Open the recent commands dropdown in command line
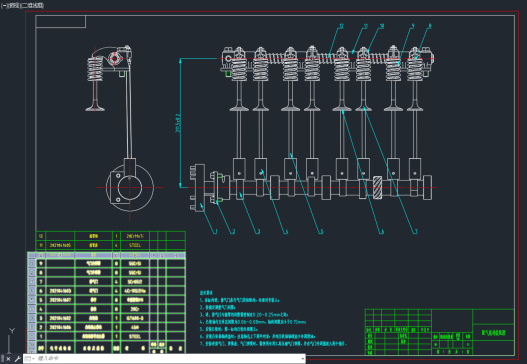 [x=30, y=359]
